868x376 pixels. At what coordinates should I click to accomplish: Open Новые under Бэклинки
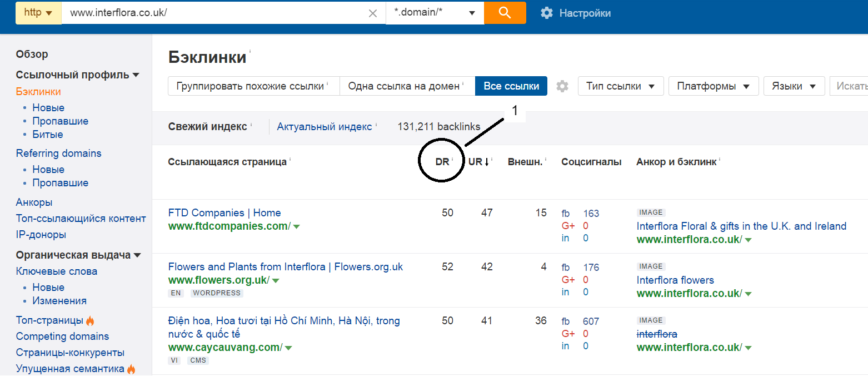(48, 108)
